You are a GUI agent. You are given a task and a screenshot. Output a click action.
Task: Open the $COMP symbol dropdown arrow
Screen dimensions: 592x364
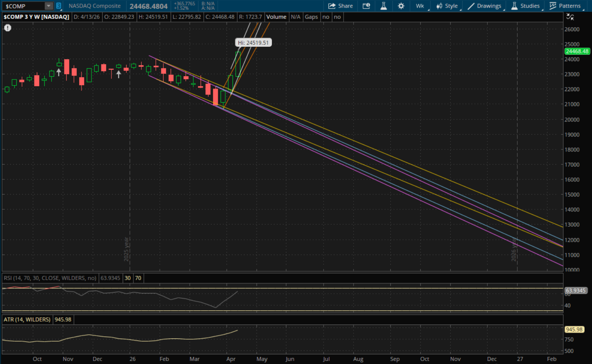(48, 6)
